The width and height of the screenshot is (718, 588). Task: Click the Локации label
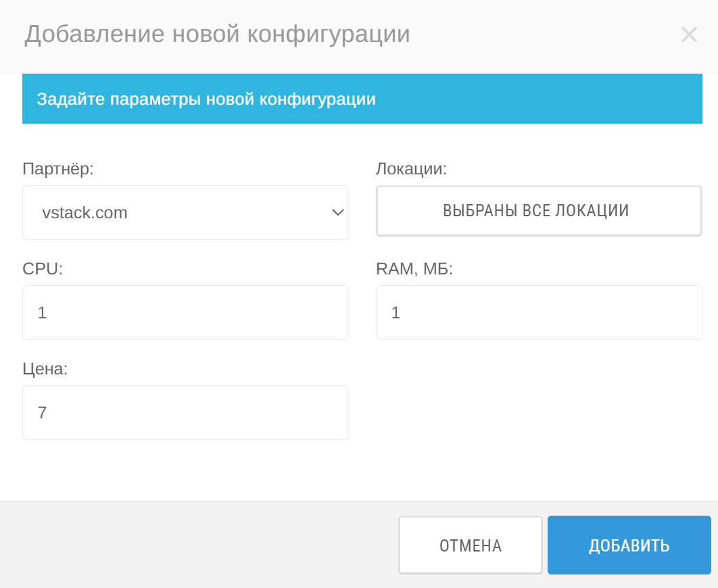(x=411, y=169)
